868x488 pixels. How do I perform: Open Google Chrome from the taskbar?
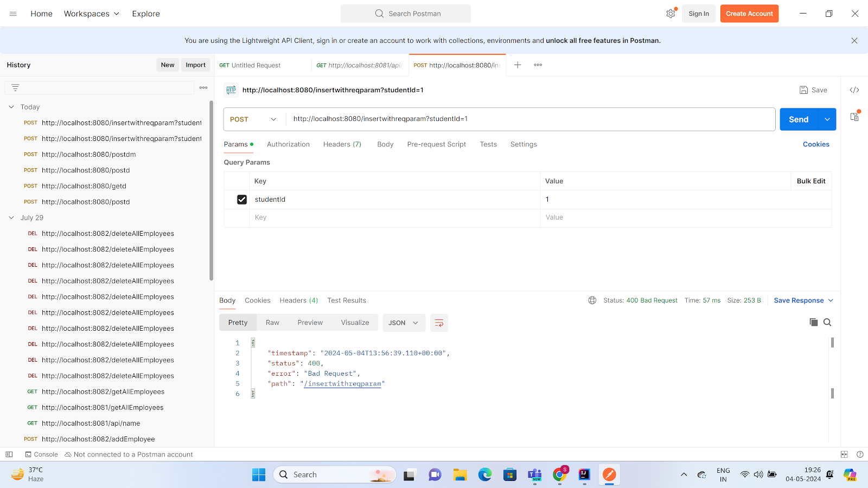[x=560, y=475]
